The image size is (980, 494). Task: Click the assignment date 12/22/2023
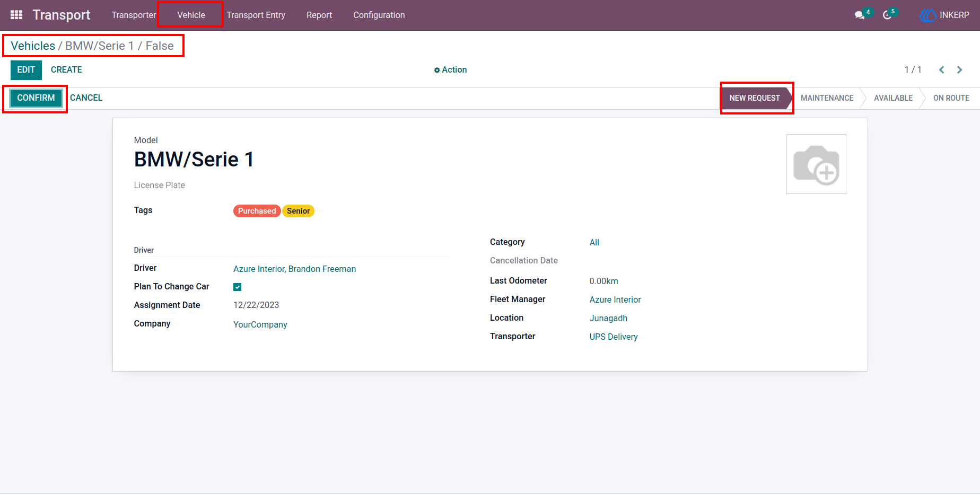point(256,305)
